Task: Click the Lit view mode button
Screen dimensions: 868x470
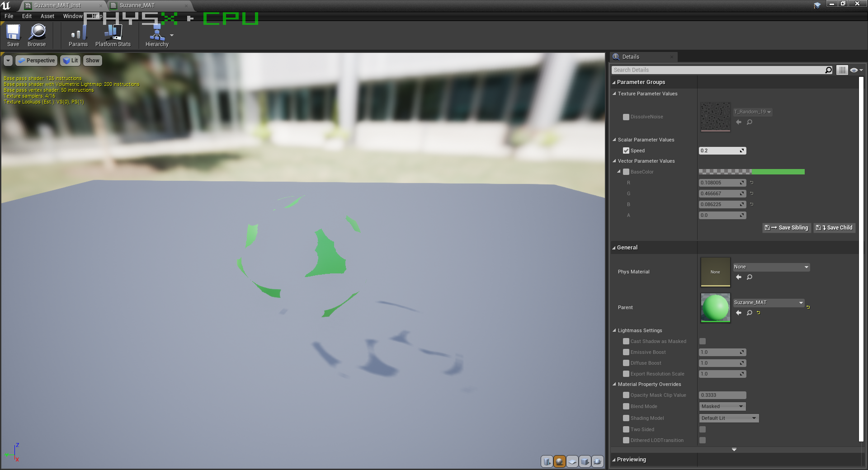Action: [x=71, y=61]
